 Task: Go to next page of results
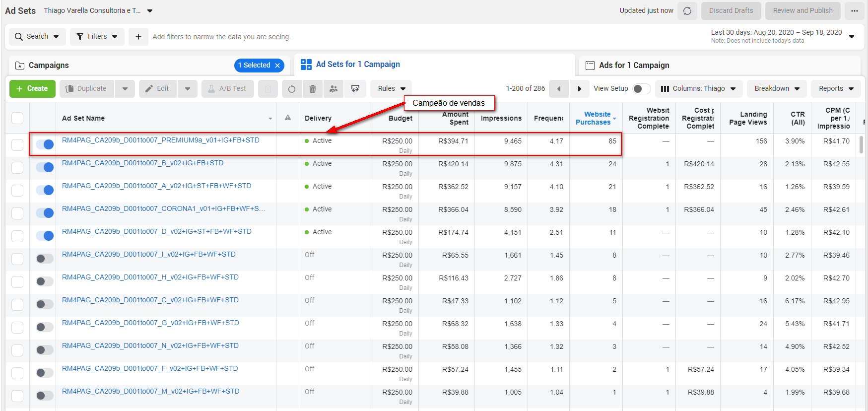[579, 89]
